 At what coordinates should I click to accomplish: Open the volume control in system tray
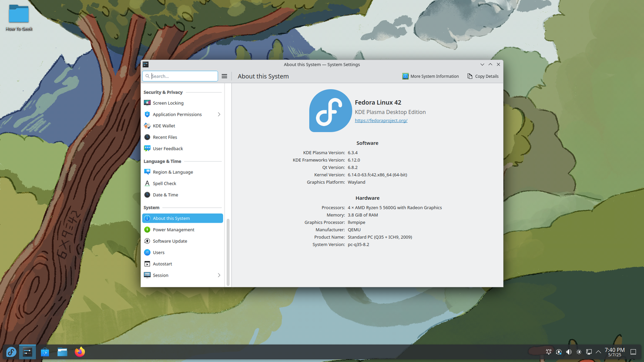click(x=569, y=352)
